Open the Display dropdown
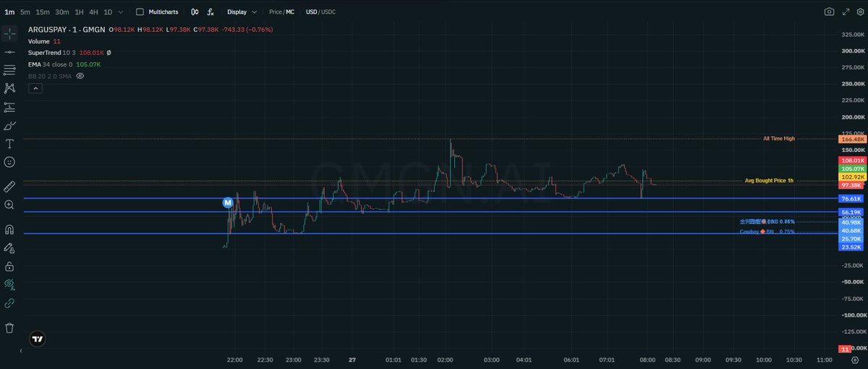Viewport: 868px width, 369px height. coord(242,12)
